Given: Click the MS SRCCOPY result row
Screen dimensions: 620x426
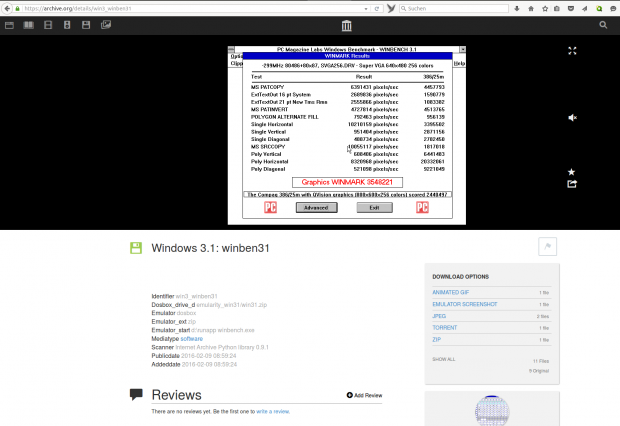Looking at the screenshot, I should [x=348, y=147].
